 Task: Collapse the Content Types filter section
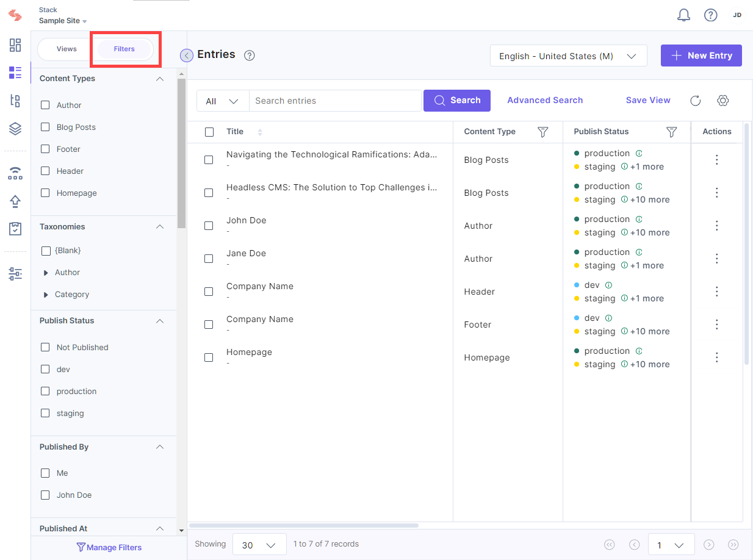160,79
